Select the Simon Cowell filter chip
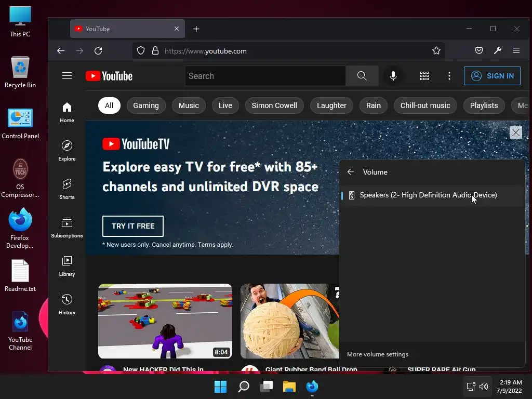Screen dimensions: 532x399 (x=274, y=105)
